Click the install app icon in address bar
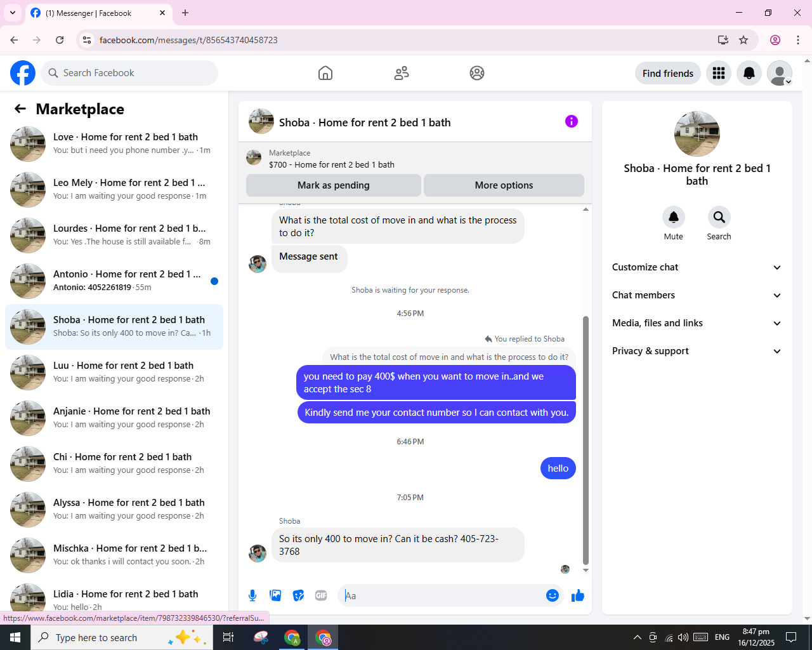Image resolution: width=812 pixels, height=650 pixels. tap(723, 40)
